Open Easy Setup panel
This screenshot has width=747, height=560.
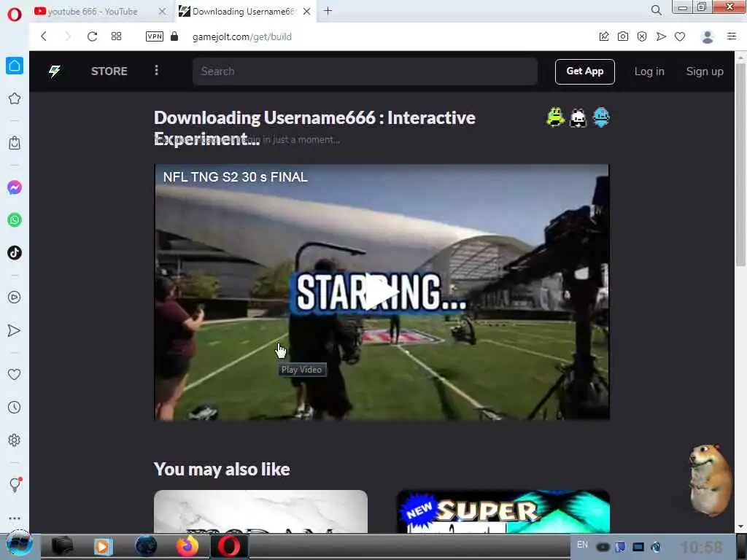[732, 36]
